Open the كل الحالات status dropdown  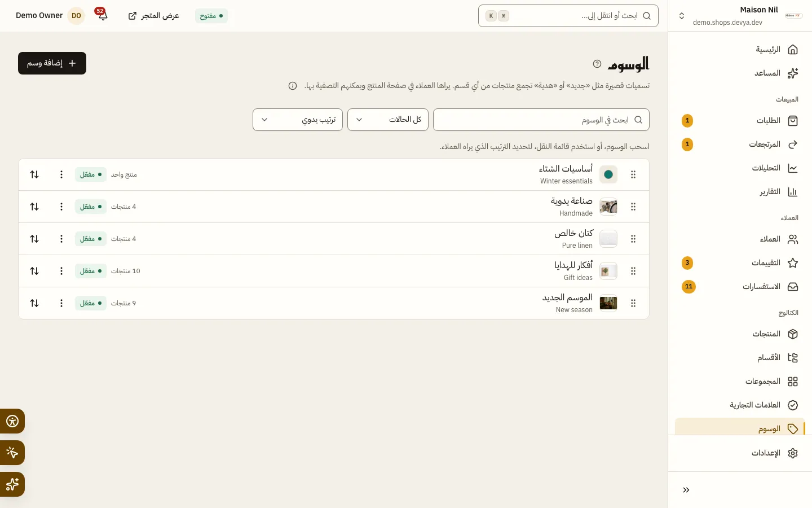[x=388, y=120]
